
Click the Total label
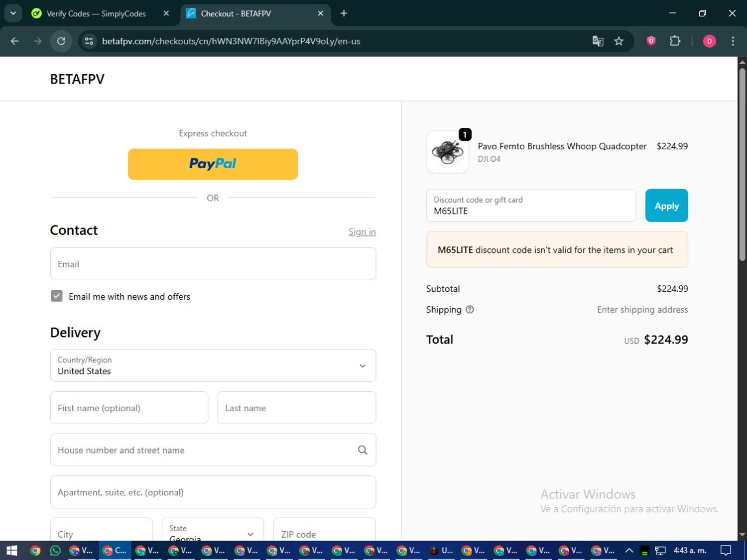click(440, 339)
